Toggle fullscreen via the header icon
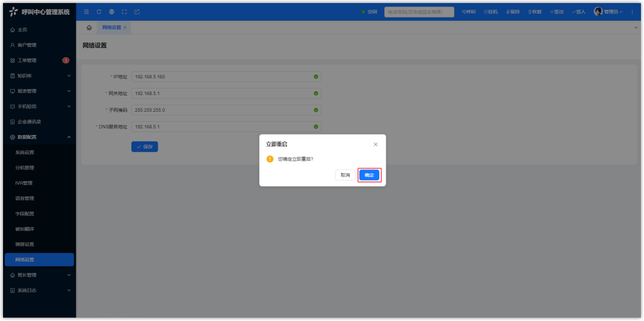 coord(124,12)
